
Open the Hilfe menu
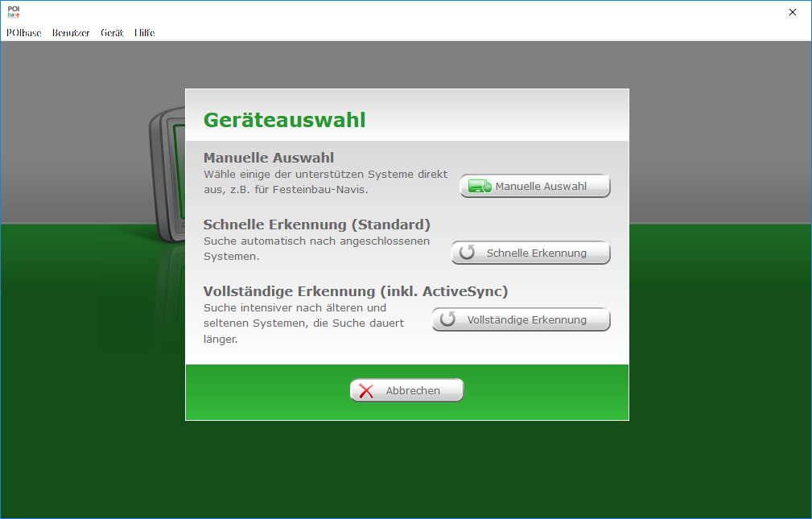click(x=145, y=33)
